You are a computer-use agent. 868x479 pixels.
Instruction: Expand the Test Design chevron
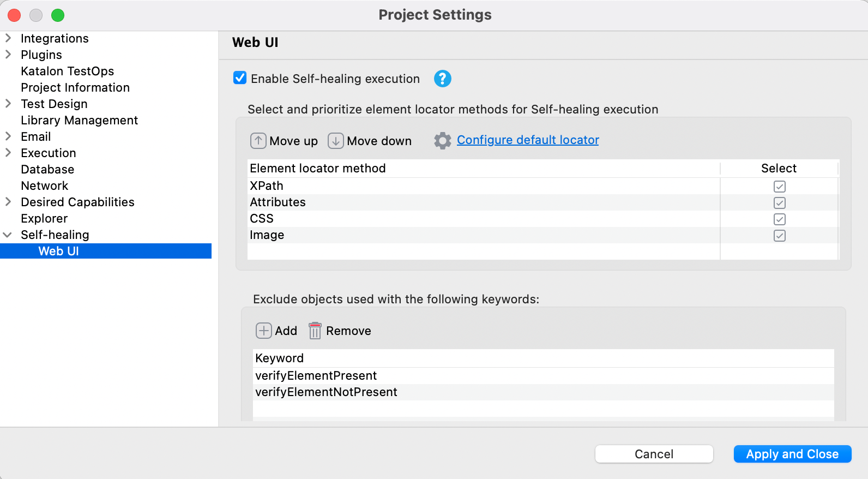click(8, 104)
